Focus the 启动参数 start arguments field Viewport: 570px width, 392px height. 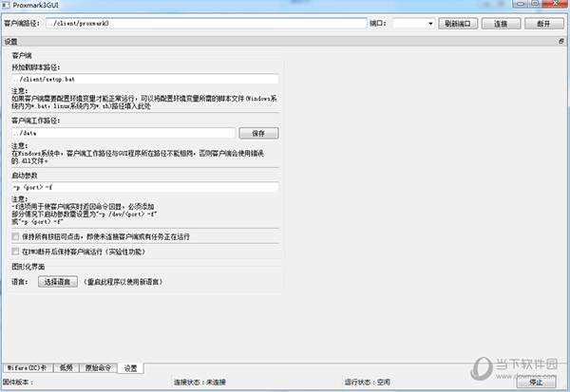(x=145, y=187)
